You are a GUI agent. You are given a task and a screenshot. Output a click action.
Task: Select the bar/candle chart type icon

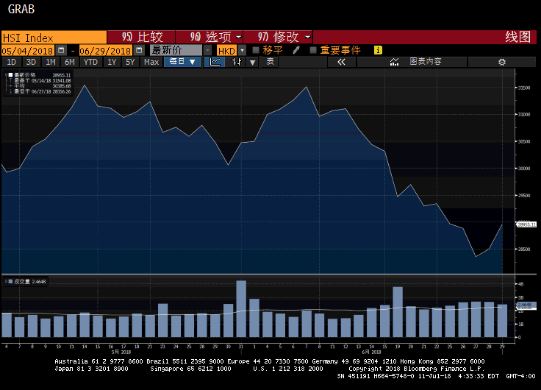coord(237,62)
